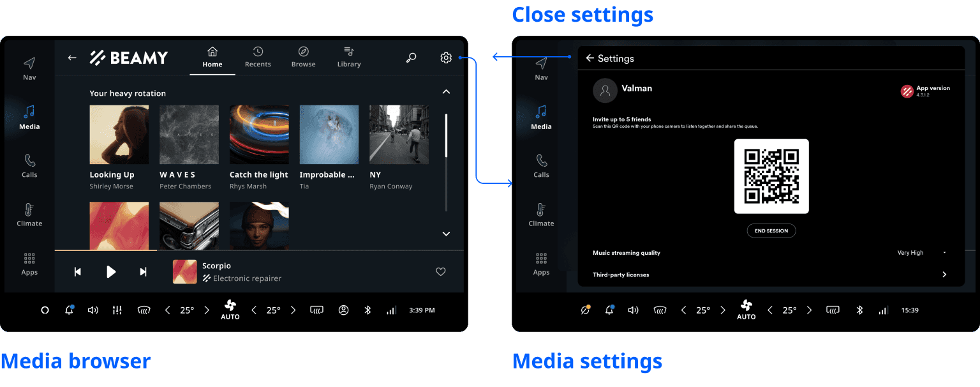980x387 pixels.
Task: Click the Scorpio now-playing album art
Action: coord(184,272)
